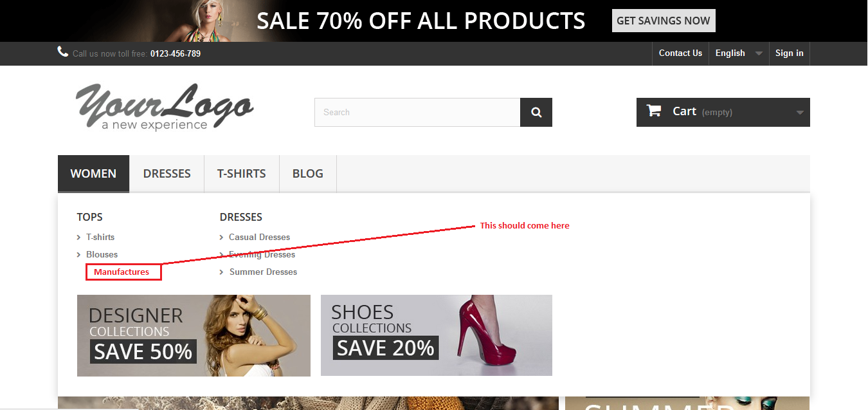Open the Contact Us link

680,53
